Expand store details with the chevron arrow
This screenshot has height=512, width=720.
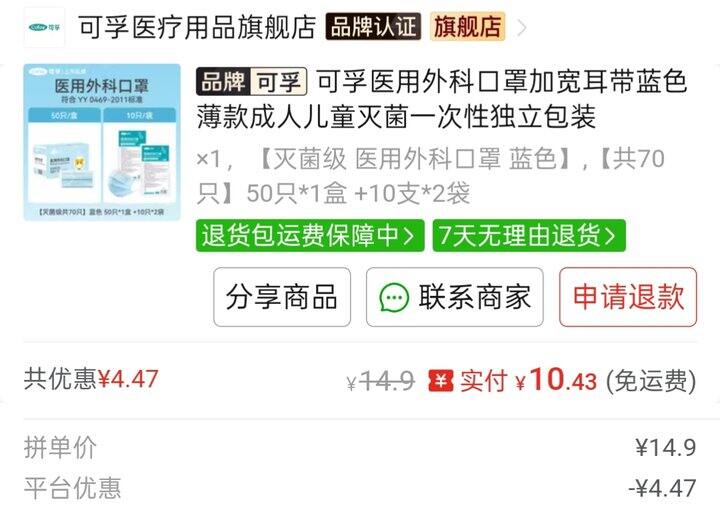pyautogui.click(x=522, y=28)
